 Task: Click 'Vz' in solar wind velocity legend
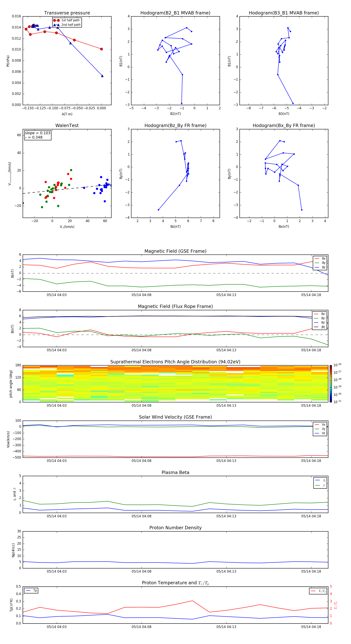[x=324, y=433]
